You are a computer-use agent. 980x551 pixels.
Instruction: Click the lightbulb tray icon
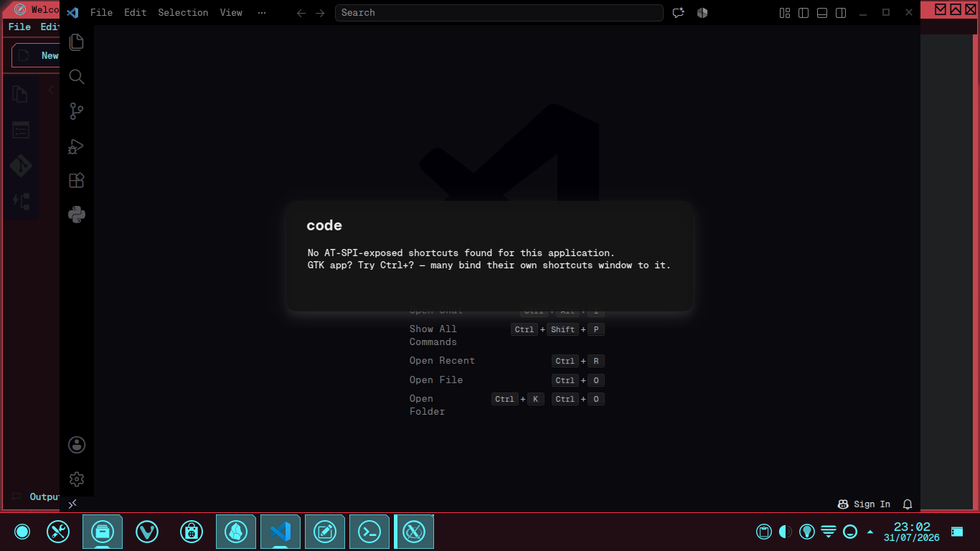tap(807, 532)
